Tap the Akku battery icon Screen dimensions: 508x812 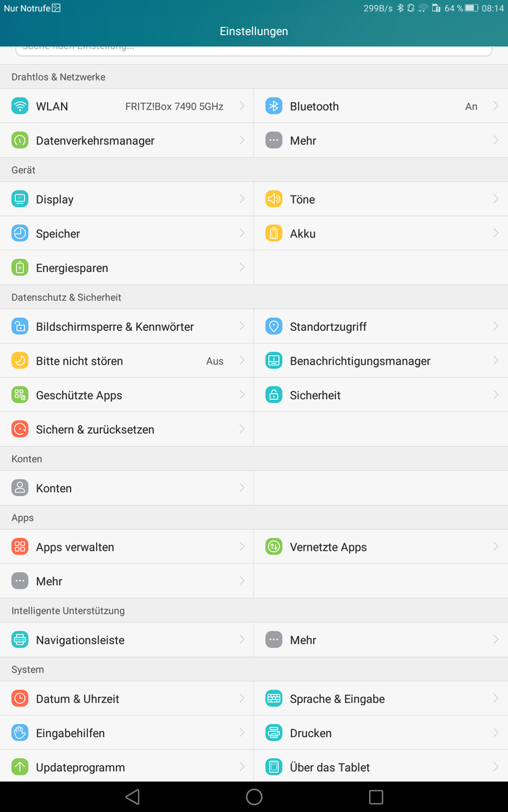(x=274, y=233)
